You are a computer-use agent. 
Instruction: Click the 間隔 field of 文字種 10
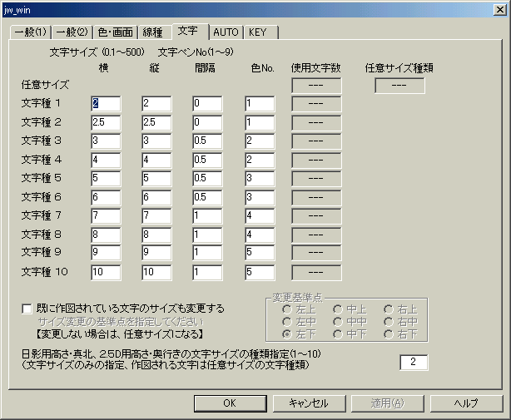click(x=207, y=273)
